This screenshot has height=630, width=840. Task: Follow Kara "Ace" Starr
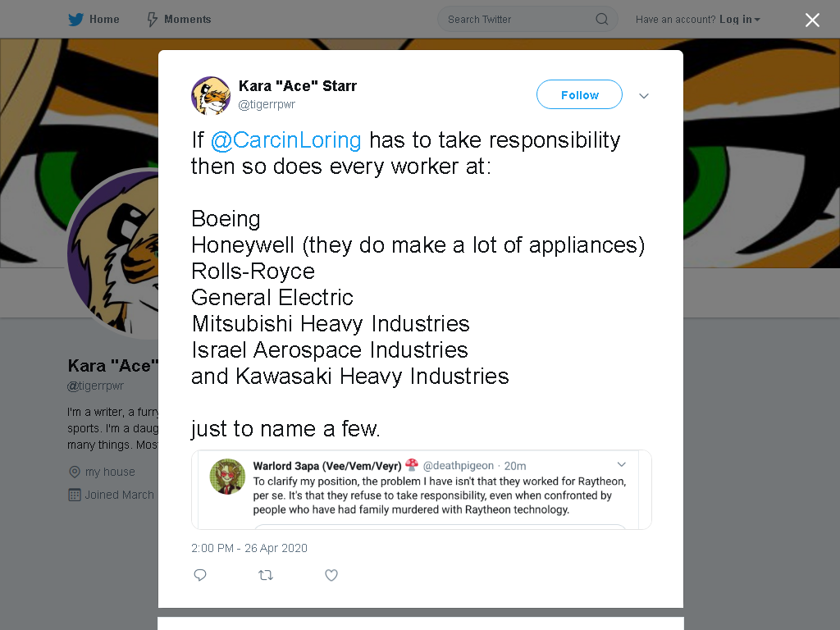pos(580,95)
